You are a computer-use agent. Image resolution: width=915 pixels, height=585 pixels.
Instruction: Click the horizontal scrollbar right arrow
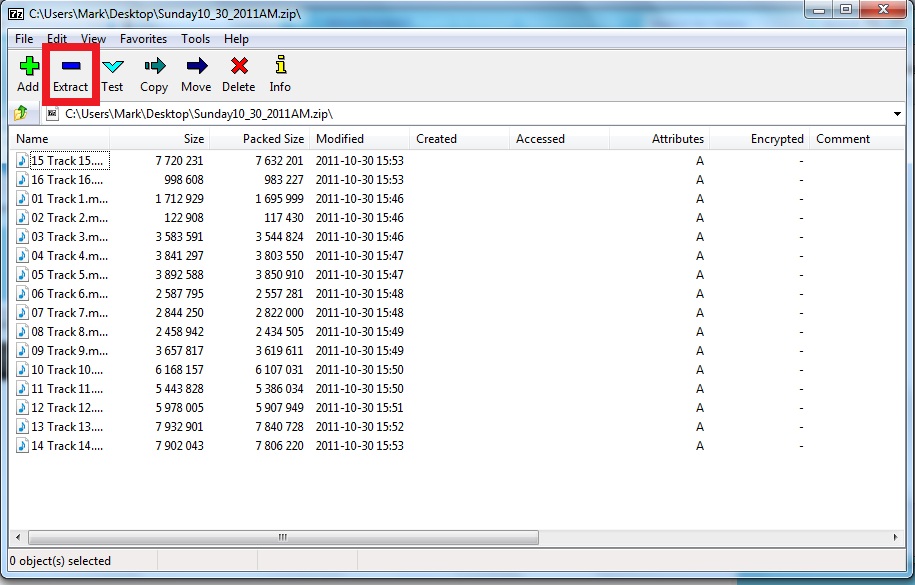tap(897, 537)
